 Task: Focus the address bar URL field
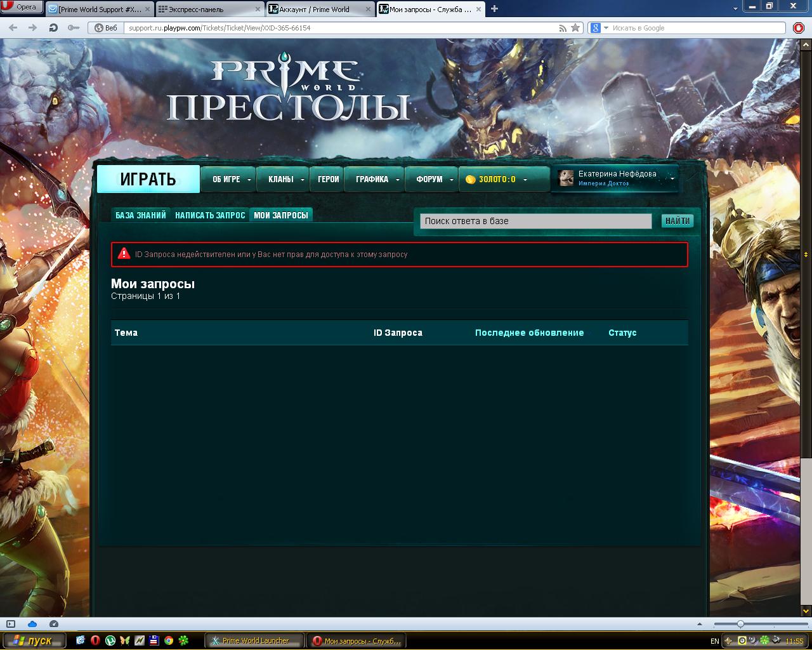click(339, 28)
